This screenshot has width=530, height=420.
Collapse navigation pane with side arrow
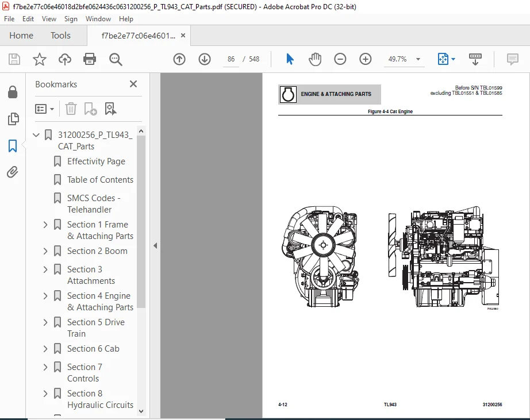click(155, 246)
